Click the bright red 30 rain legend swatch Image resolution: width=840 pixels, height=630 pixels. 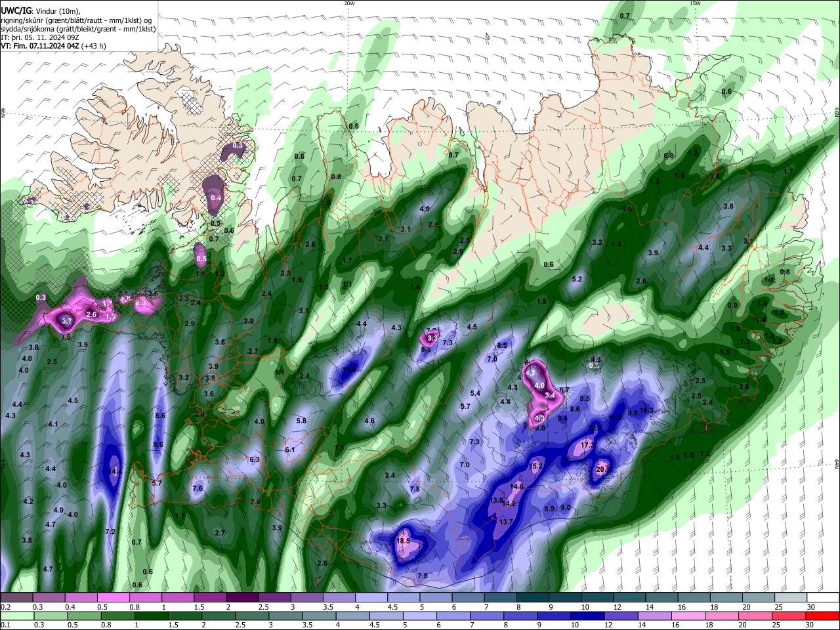[x=822, y=616]
